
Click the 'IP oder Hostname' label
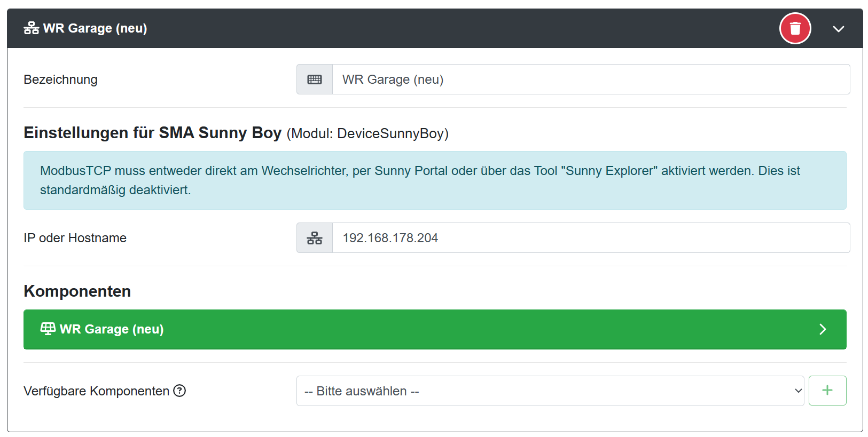pyautogui.click(x=75, y=238)
